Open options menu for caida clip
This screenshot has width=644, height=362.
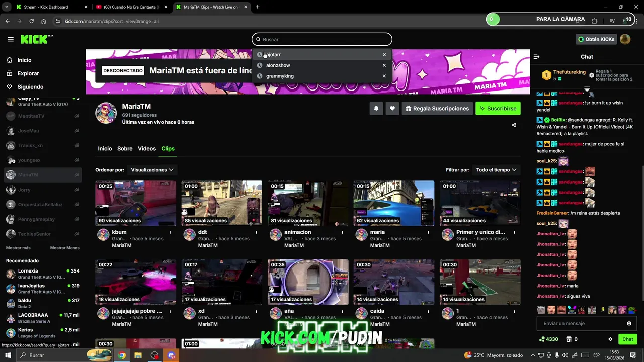tap(428, 311)
